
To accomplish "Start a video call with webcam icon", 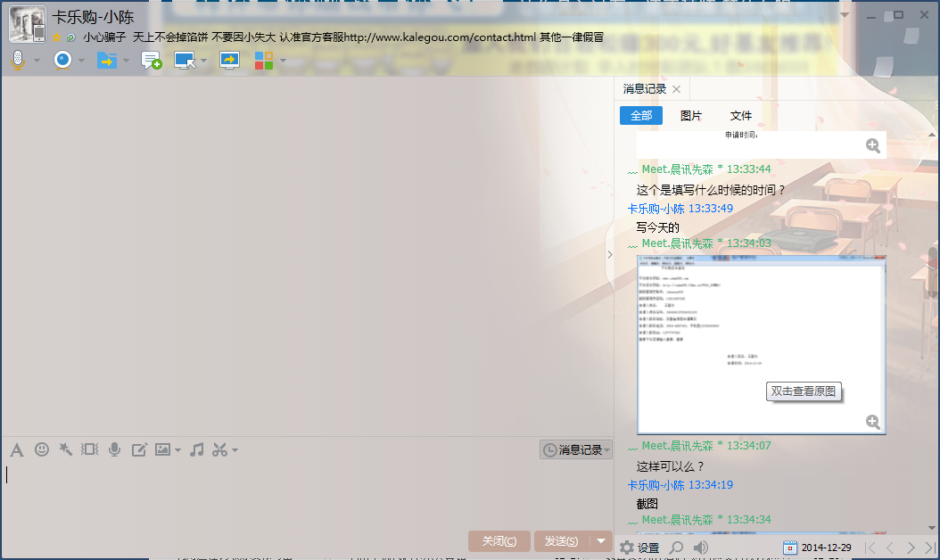I will coord(62,60).
